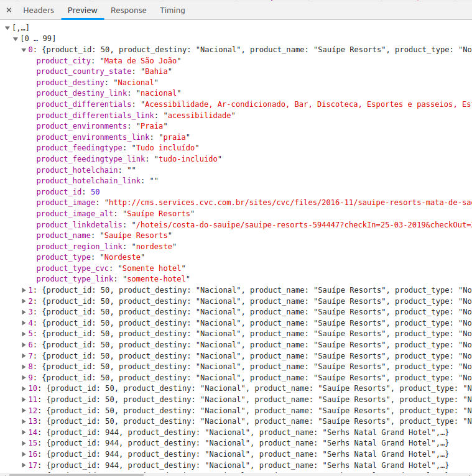Expand array item 3
This screenshot has width=472, height=476.
24,312
